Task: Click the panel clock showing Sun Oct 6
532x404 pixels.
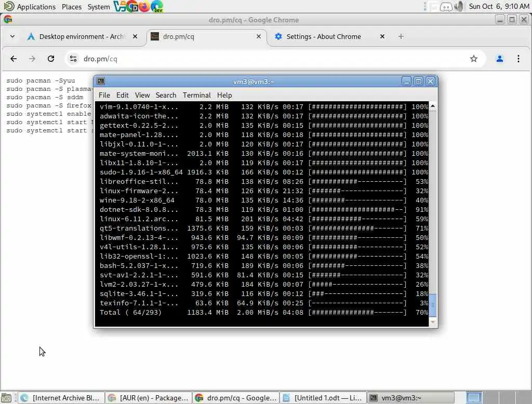Action: click(x=499, y=6)
